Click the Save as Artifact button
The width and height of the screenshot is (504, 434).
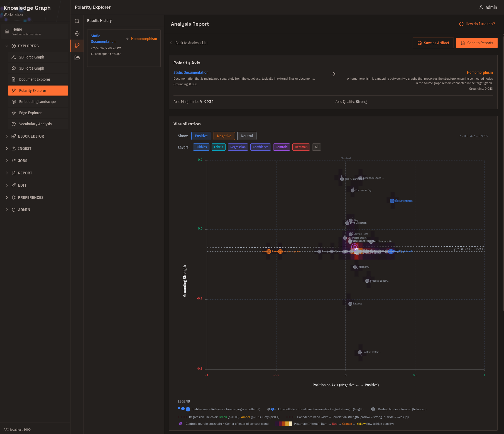(x=433, y=43)
